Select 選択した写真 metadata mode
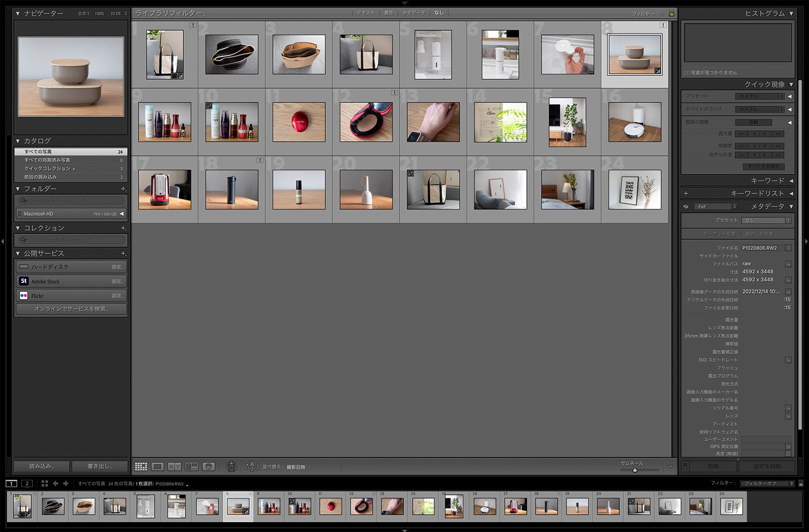This screenshot has width=809, height=532. (x=759, y=234)
